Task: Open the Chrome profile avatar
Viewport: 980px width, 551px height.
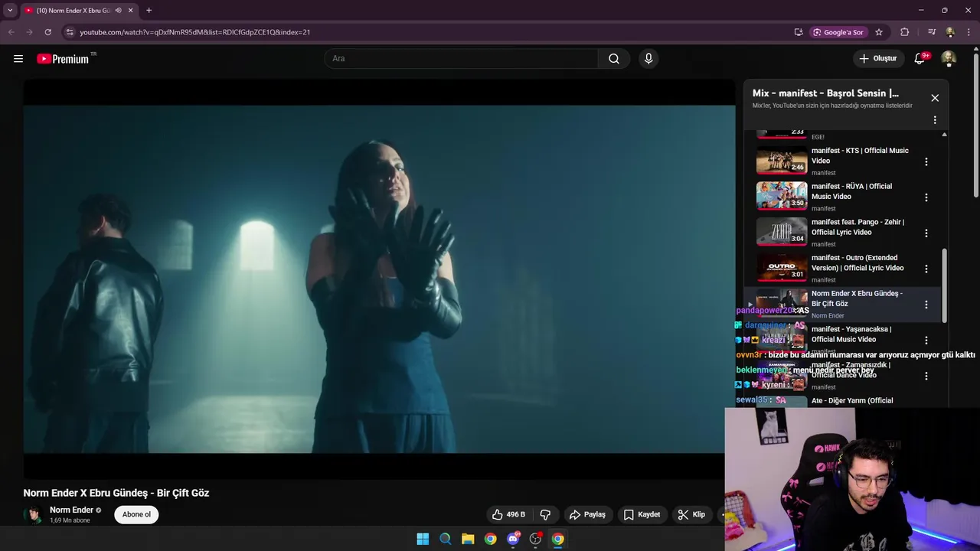Action: click(950, 32)
